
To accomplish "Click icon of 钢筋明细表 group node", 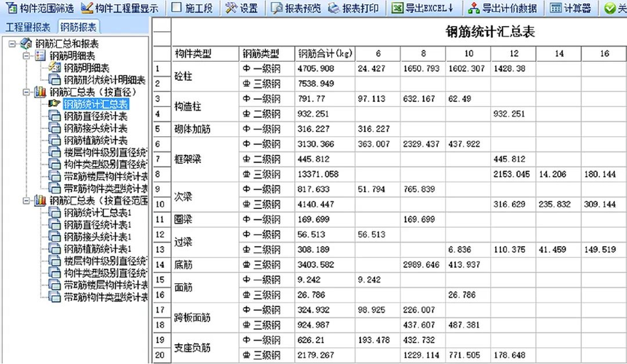I will click(40, 55).
